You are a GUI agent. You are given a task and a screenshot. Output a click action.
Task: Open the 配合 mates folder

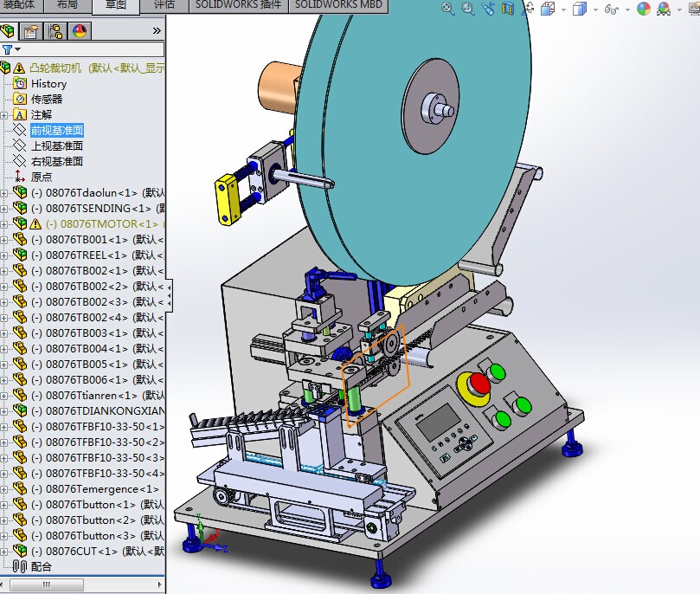41,567
